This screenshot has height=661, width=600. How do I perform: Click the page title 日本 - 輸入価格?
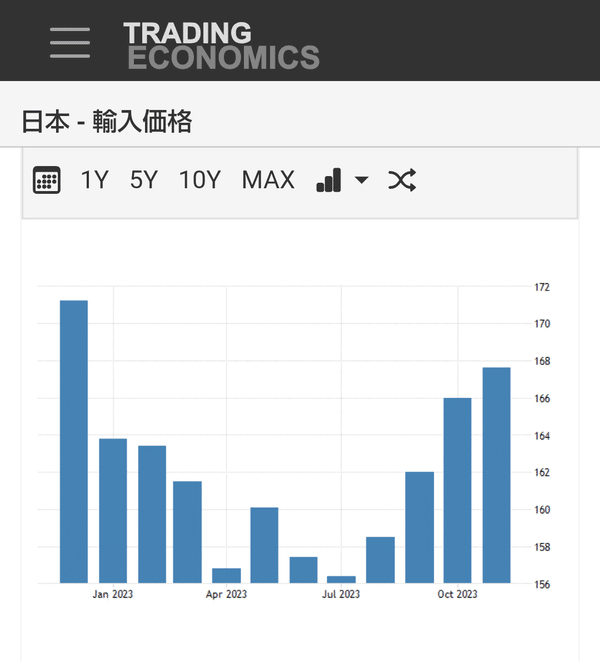pos(107,121)
